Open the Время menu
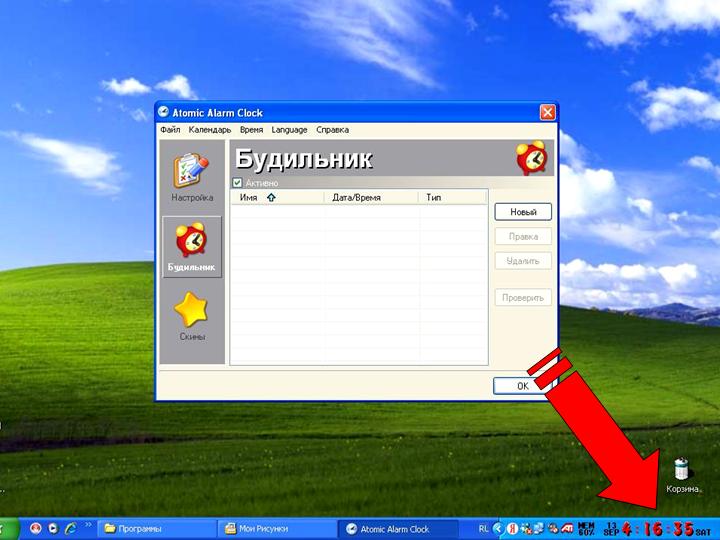720x540 pixels. coord(251,130)
